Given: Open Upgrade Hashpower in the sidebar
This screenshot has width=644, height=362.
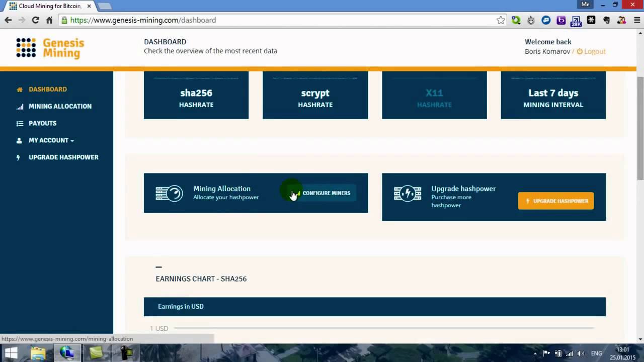Looking at the screenshot, I should pyautogui.click(x=63, y=157).
